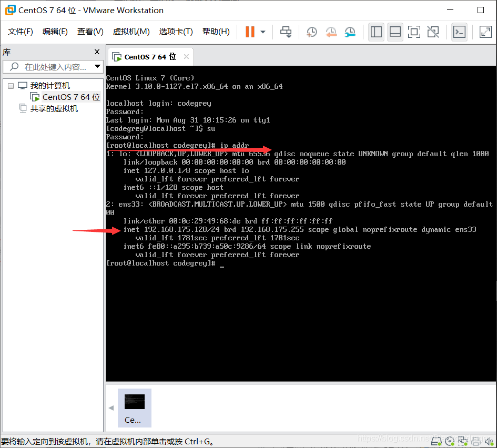Click the 'inet 127.0.0.1/8 scope host lo' line
The width and height of the screenshot is (497, 448).
[x=186, y=170]
